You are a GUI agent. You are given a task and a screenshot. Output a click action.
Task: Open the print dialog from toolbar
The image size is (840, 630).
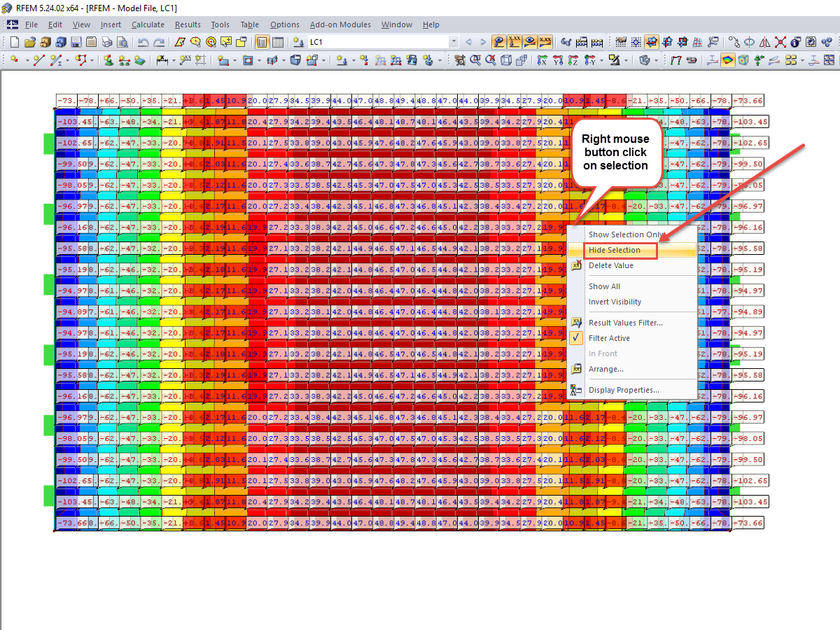[x=107, y=42]
